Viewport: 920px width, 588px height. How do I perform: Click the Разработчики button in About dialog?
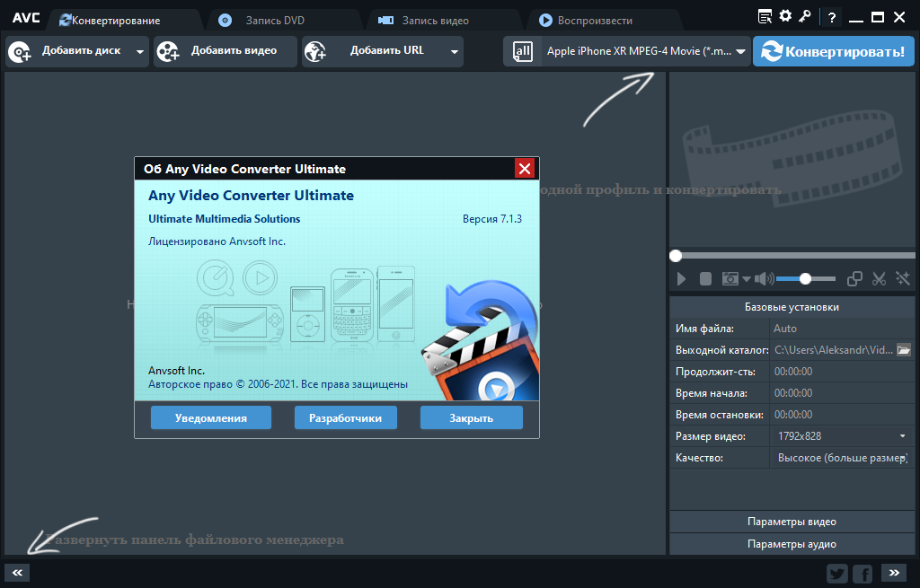pyautogui.click(x=346, y=418)
